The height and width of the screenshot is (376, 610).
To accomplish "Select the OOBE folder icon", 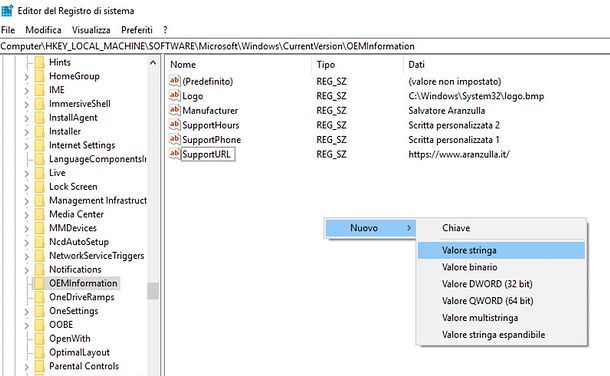I will point(39,325).
